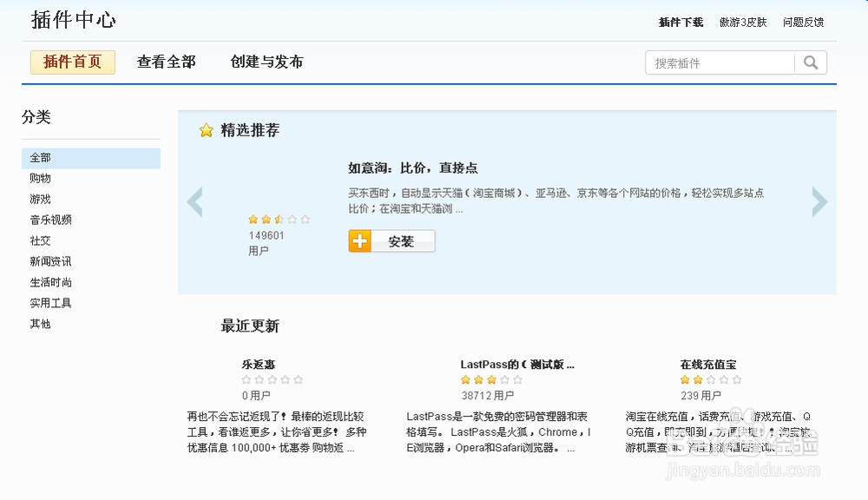
Task: Open the 在线充值宝 plugin title
Action: tap(708, 365)
